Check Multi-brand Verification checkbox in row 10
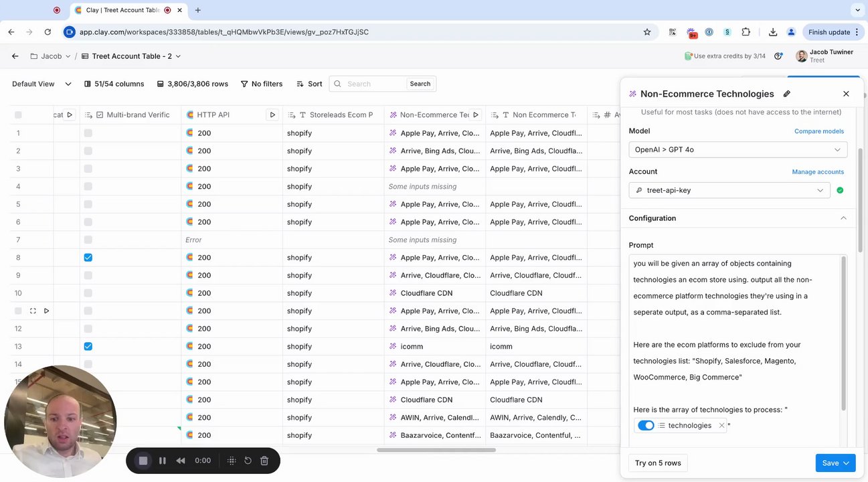 tap(88, 293)
